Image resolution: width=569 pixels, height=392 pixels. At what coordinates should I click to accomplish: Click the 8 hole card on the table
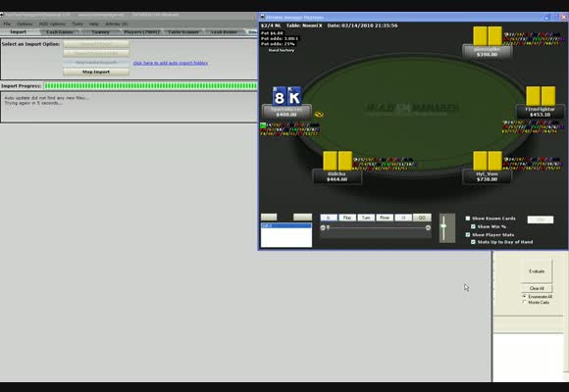(x=279, y=96)
